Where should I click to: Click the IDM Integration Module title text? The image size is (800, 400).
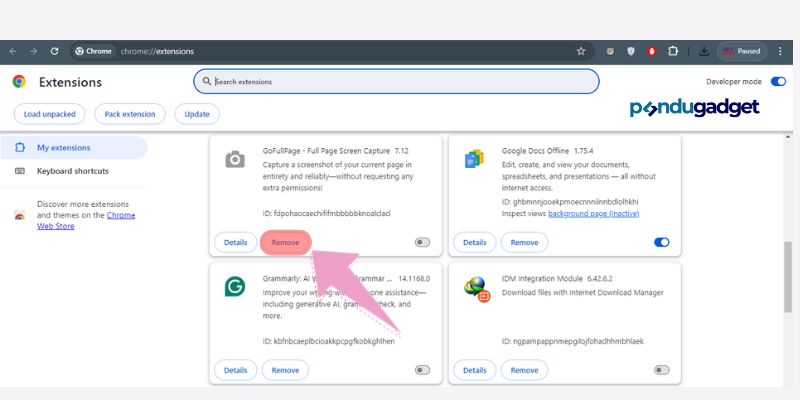point(542,279)
